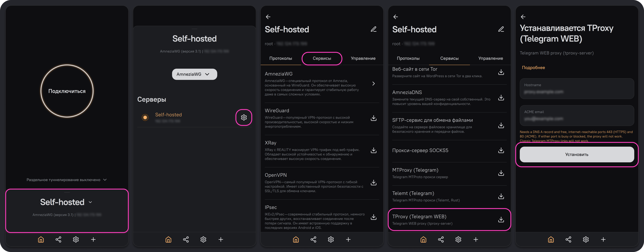Screen dimensions: 644x252
Task: Open settings gear for Self-hosted server
Action: point(244,117)
